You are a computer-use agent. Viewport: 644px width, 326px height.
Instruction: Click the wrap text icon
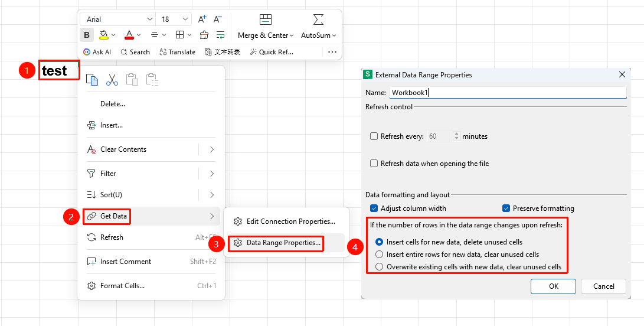pyautogui.click(x=221, y=35)
